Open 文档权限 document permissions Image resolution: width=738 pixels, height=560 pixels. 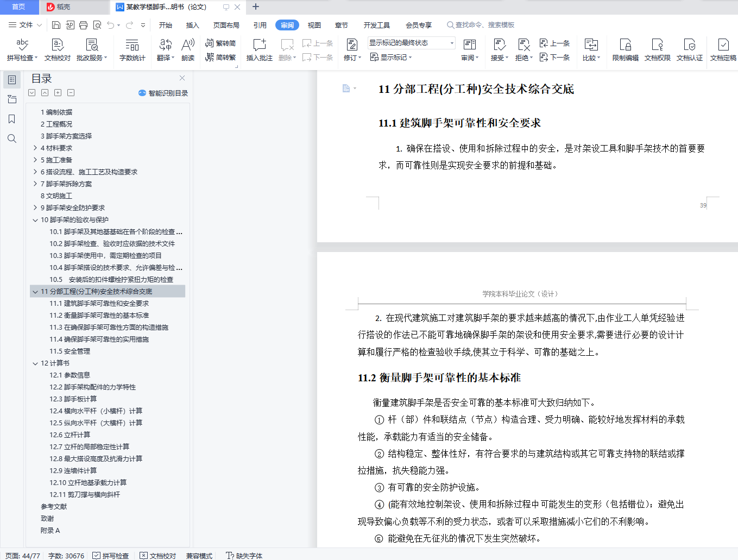(x=658, y=49)
